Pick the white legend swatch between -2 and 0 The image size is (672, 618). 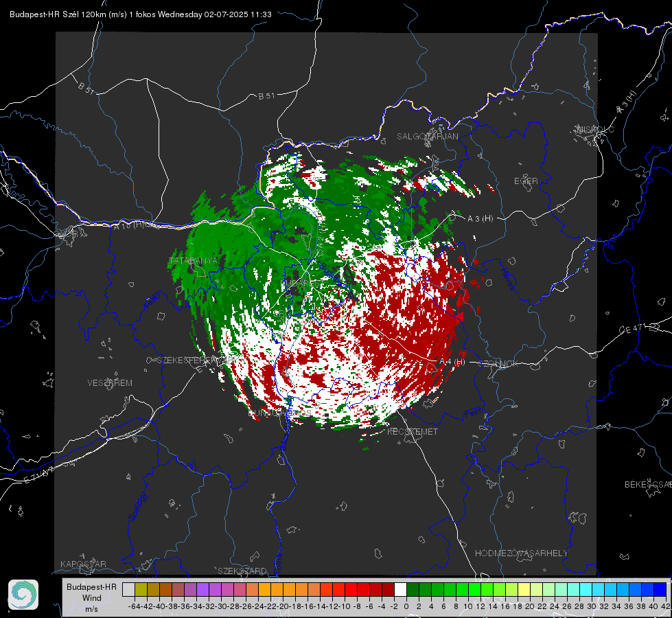coord(400,589)
